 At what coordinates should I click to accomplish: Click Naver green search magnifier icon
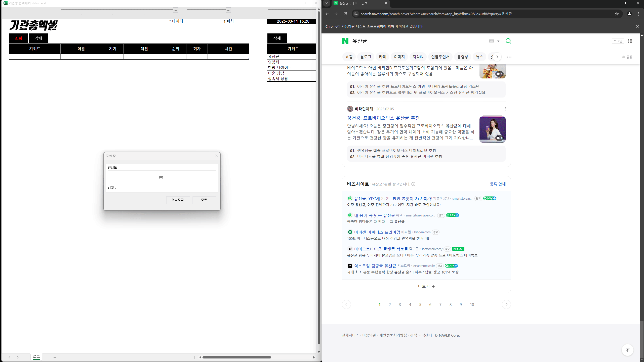(508, 41)
